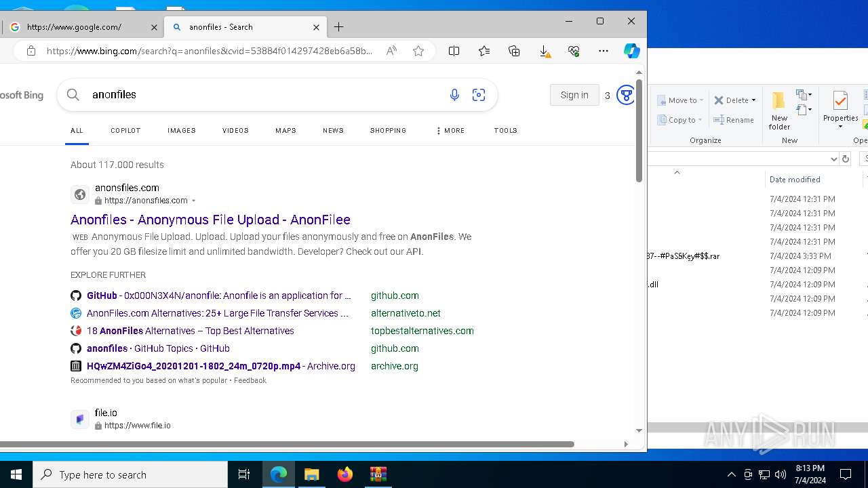Open Microsoft Edge from the taskbar
Viewport: 868px width, 488px height.
click(279, 474)
